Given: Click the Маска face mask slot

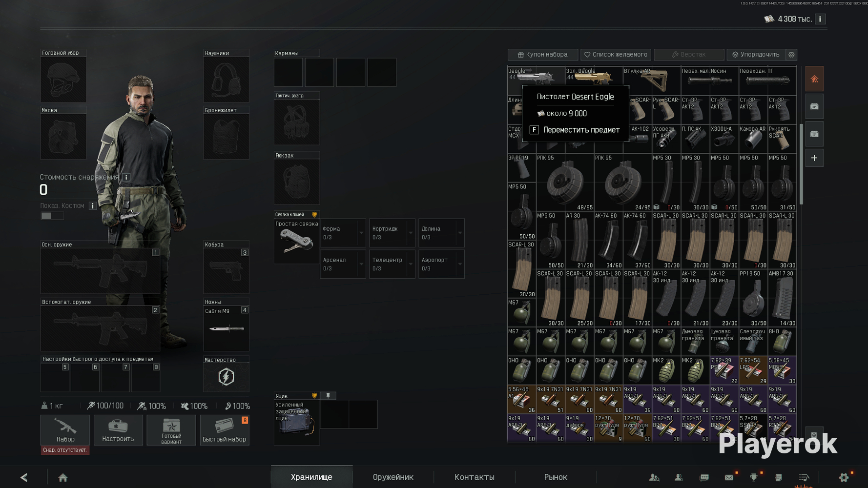Looking at the screenshot, I should pos(63,137).
